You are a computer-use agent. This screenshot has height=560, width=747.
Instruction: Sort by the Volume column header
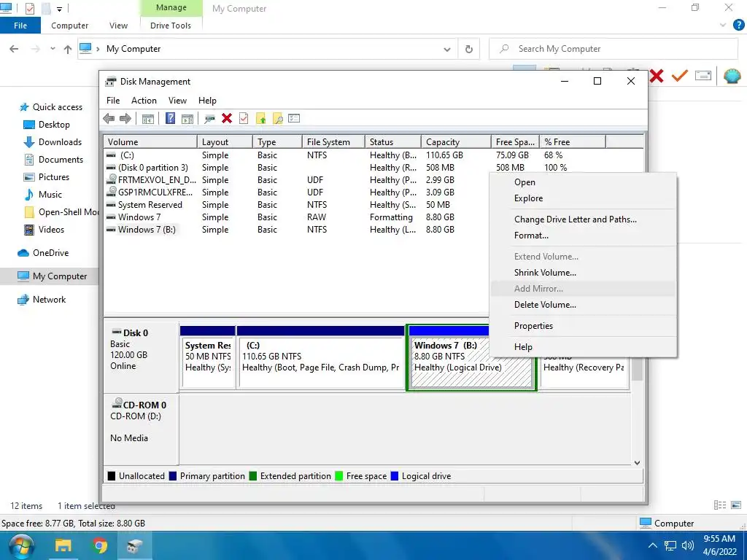coord(150,142)
